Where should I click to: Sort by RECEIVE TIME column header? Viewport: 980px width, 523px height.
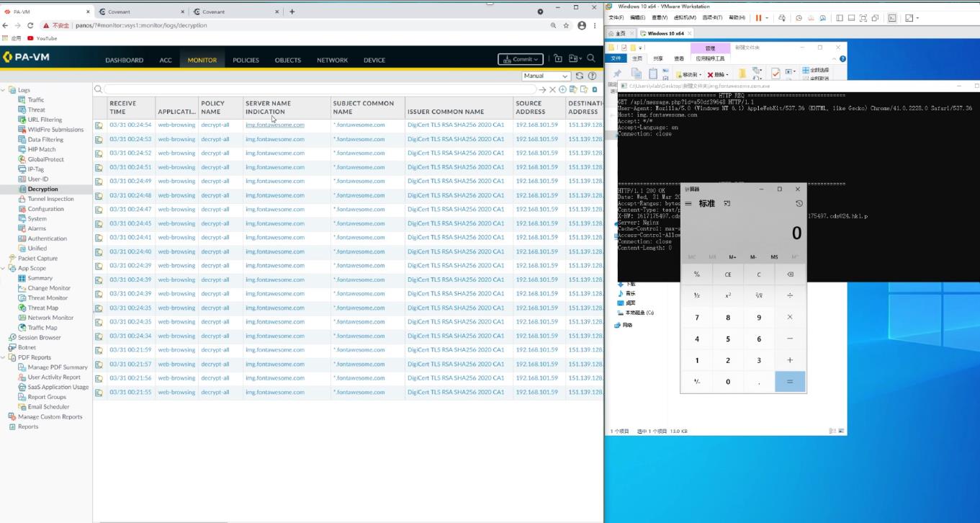click(130, 107)
